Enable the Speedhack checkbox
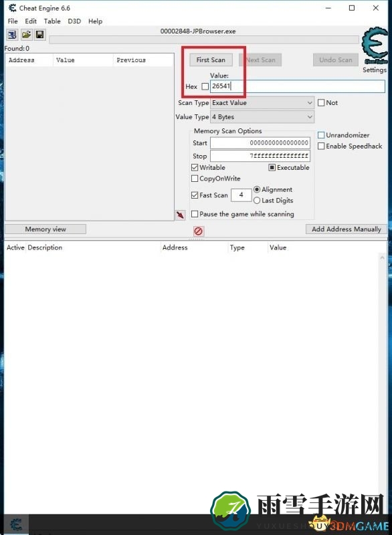Viewport: 392px width, 535px height. 321,146
